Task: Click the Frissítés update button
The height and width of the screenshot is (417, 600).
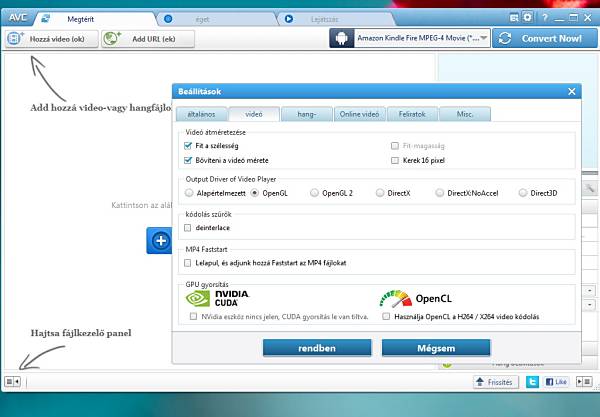Action: [495, 382]
